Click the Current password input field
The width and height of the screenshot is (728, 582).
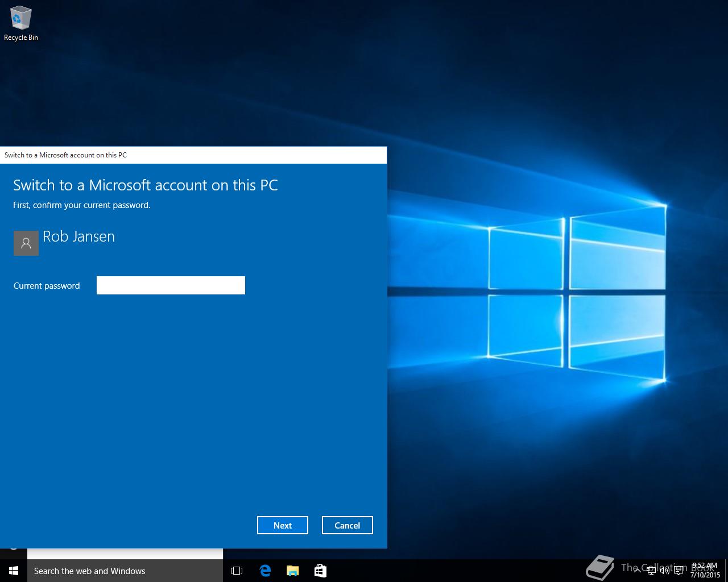pos(171,285)
